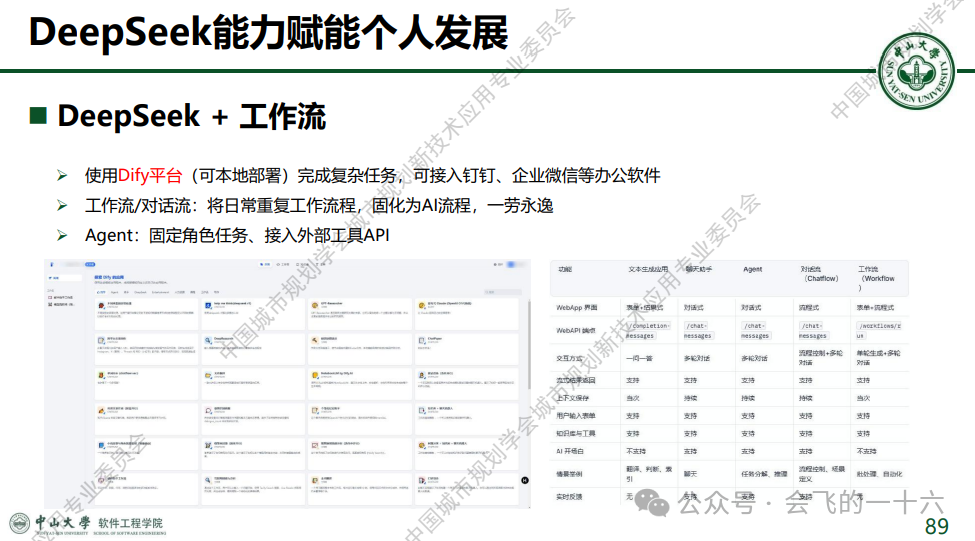The width and height of the screenshot is (975, 541).
Task: Click the round black H help button
Action: point(525,480)
